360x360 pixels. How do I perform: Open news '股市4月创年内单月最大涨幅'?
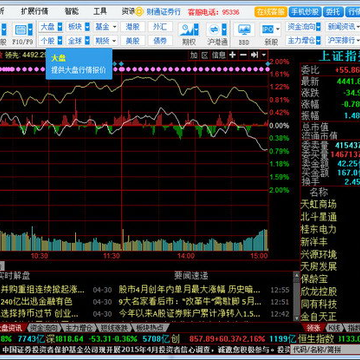189,289
